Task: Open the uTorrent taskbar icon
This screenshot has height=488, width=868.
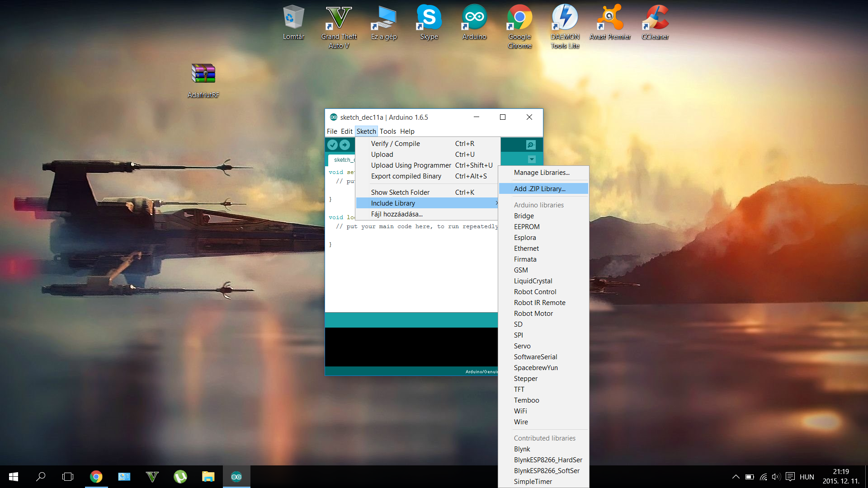Action: (x=180, y=477)
